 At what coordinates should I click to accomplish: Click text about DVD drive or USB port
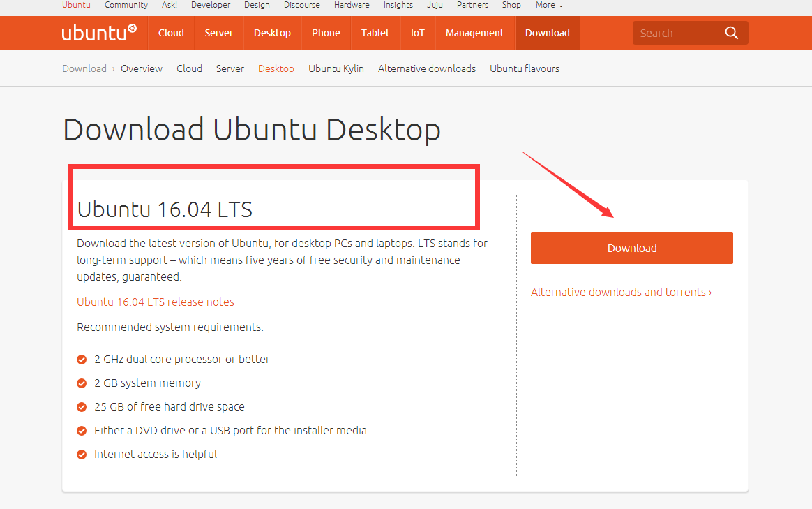coord(230,430)
